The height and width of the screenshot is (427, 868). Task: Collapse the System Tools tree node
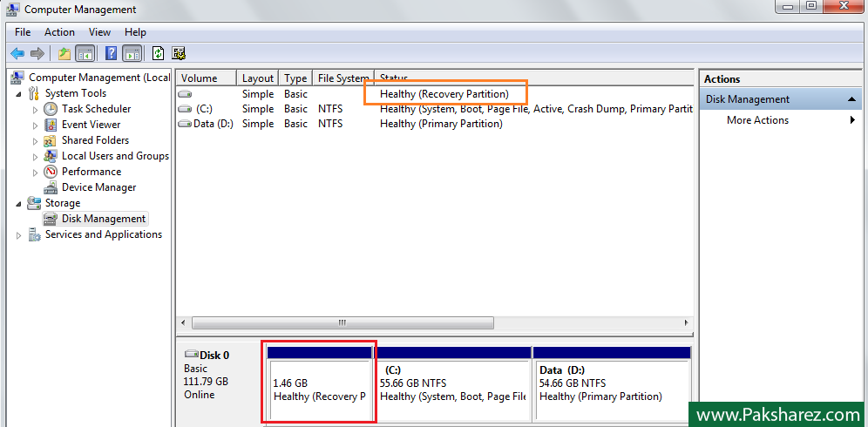tap(19, 94)
